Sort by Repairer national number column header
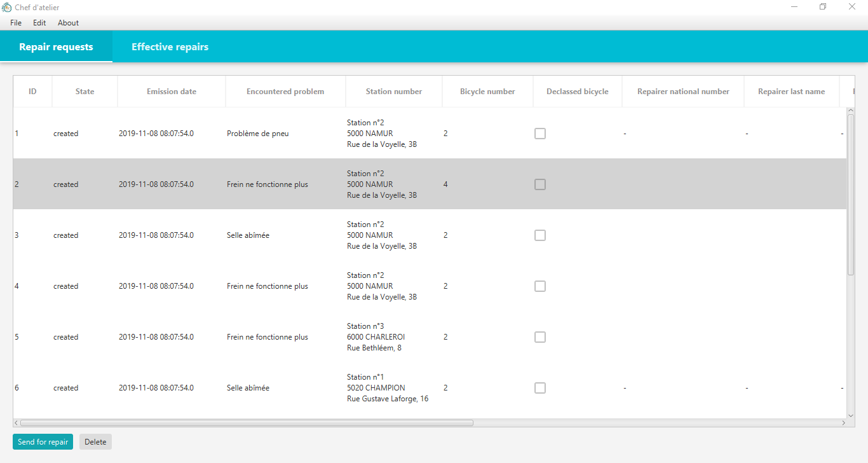The width and height of the screenshot is (868, 463). pos(683,92)
